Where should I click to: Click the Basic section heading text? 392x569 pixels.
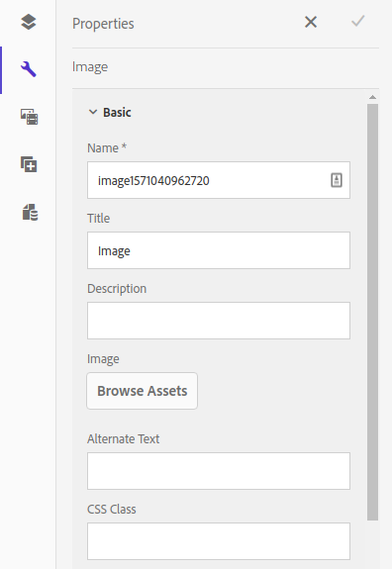tap(117, 113)
